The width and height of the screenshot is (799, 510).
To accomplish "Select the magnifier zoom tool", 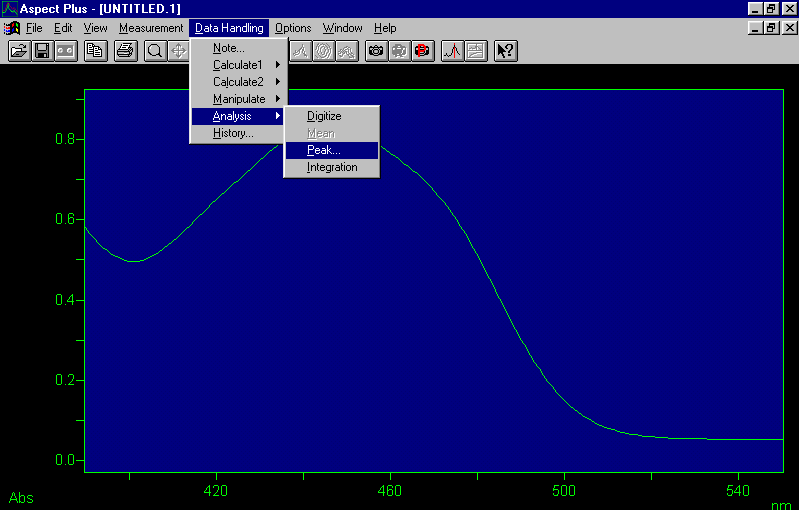I will [155, 50].
